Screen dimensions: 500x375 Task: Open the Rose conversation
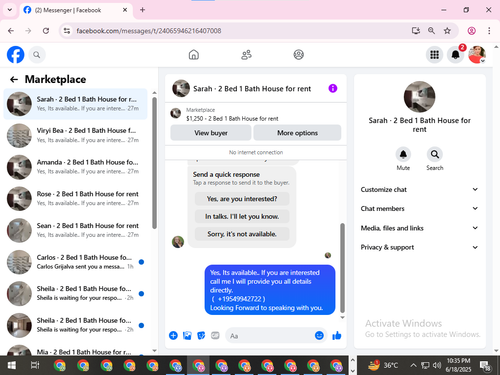coord(75,199)
